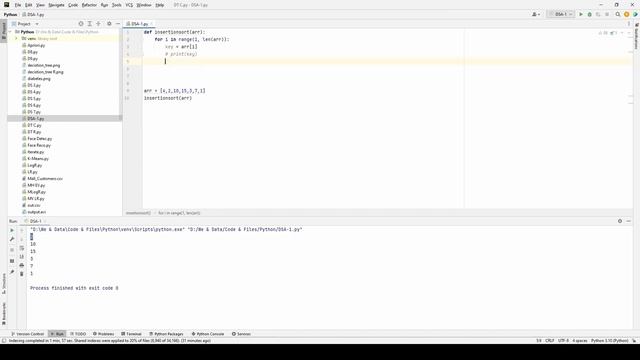Open Notifications sidebar strip
Screen dimensions: 640x360
636,36
